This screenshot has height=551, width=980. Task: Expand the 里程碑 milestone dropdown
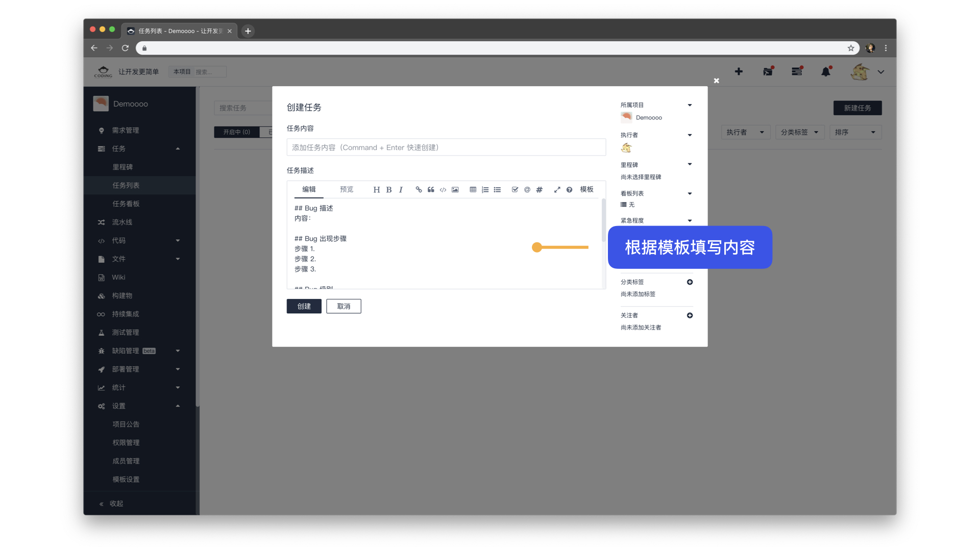coord(690,164)
